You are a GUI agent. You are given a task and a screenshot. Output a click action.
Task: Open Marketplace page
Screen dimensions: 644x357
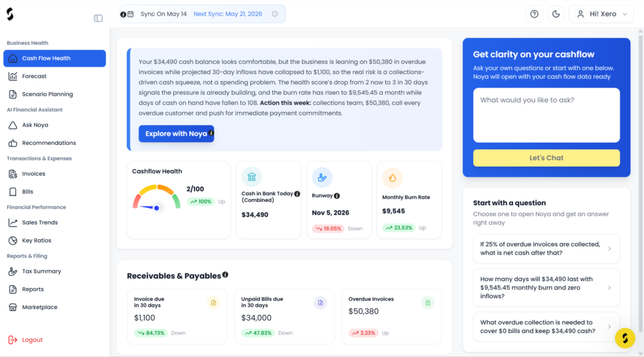click(55, 307)
